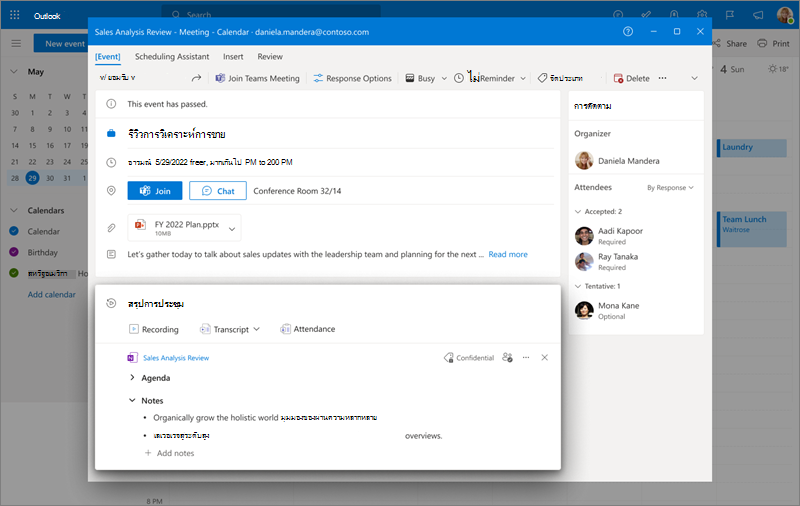Click the Chat button
The height and width of the screenshot is (506, 800).
click(x=218, y=191)
